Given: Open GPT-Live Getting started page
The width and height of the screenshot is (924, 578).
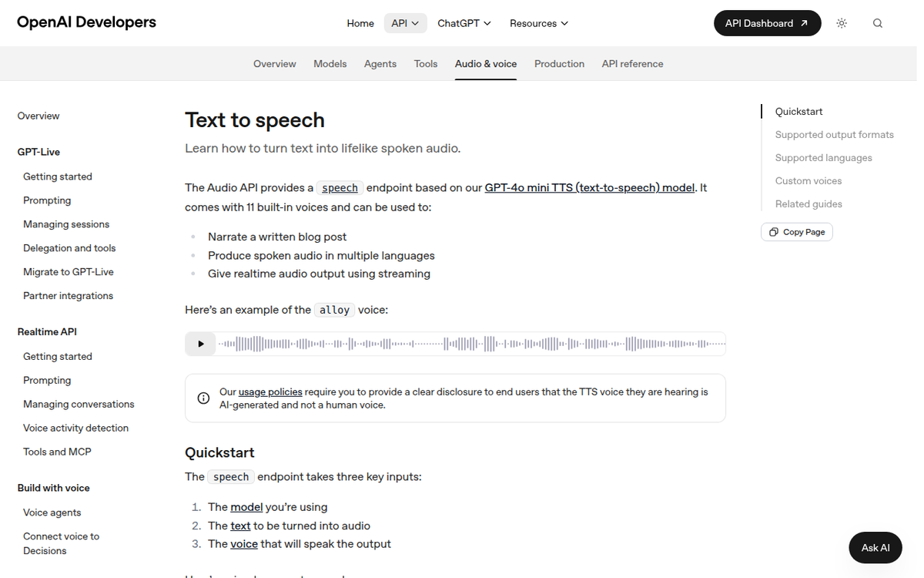Looking at the screenshot, I should pos(58,176).
